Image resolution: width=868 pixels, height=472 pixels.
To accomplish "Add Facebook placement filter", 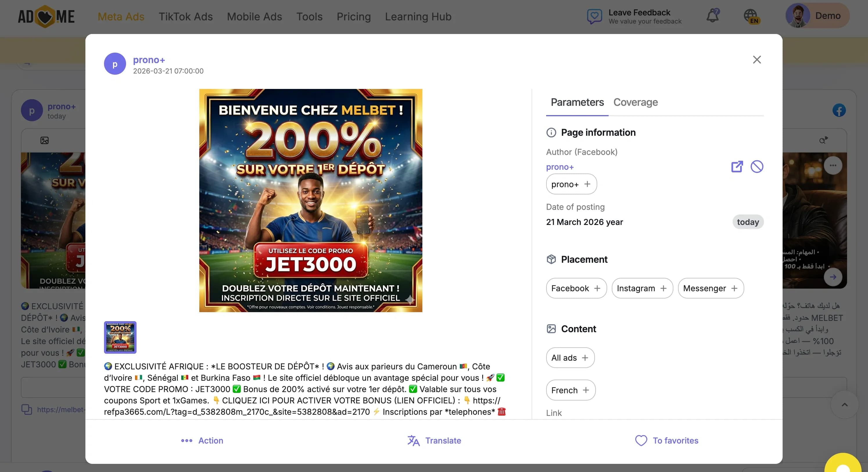I will point(597,288).
